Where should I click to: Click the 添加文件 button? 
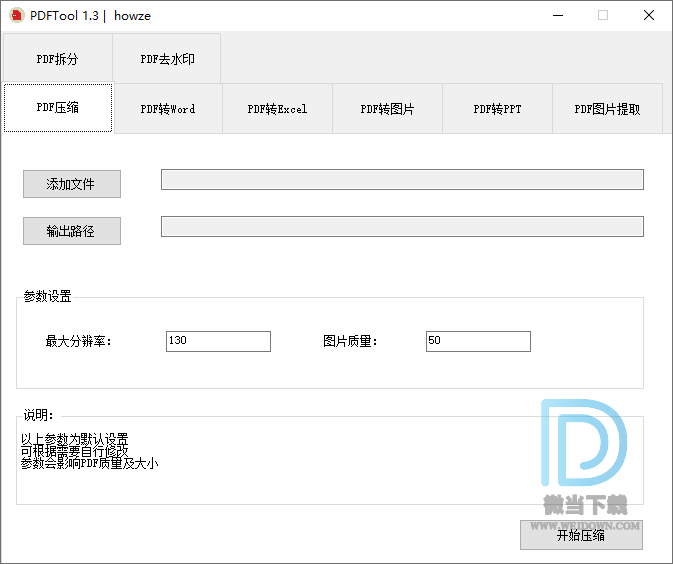(72, 184)
